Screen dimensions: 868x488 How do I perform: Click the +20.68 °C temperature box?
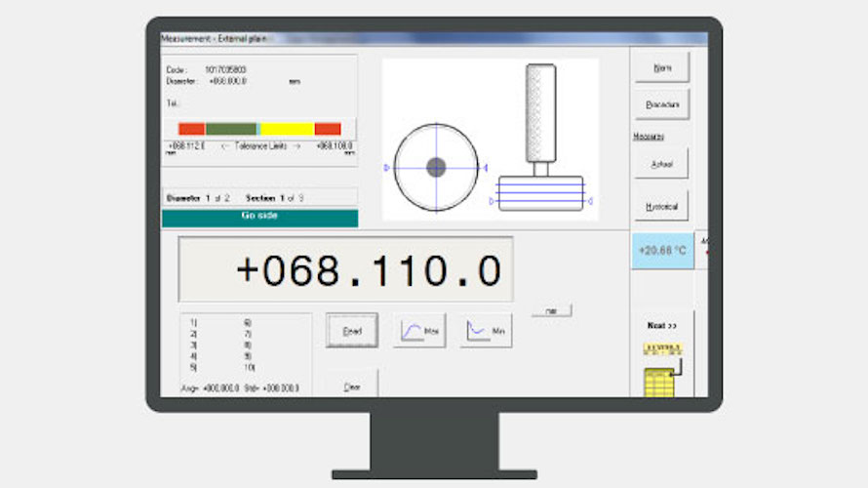pyautogui.click(x=662, y=251)
